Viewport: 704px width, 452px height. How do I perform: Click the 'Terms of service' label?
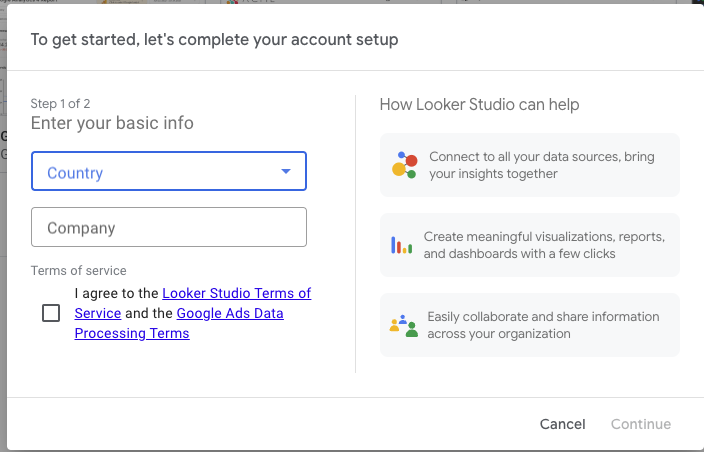click(x=79, y=271)
